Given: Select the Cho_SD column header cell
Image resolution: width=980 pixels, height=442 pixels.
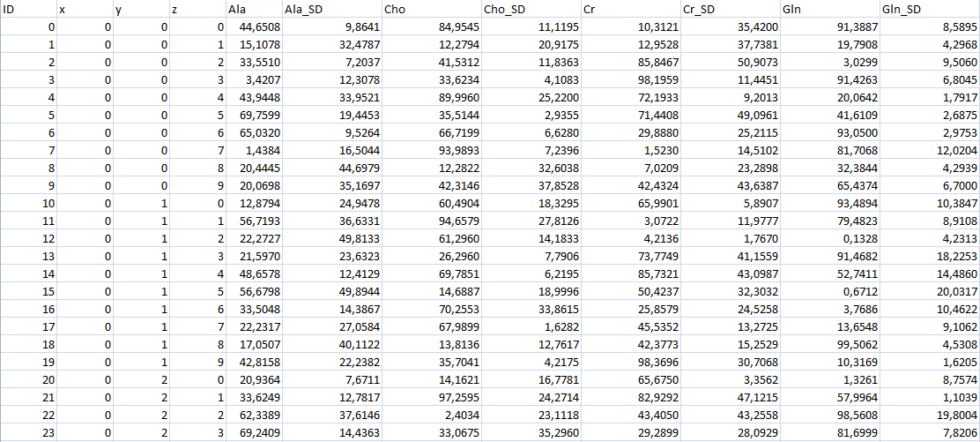Looking at the screenshot, I should coord(530,10).
